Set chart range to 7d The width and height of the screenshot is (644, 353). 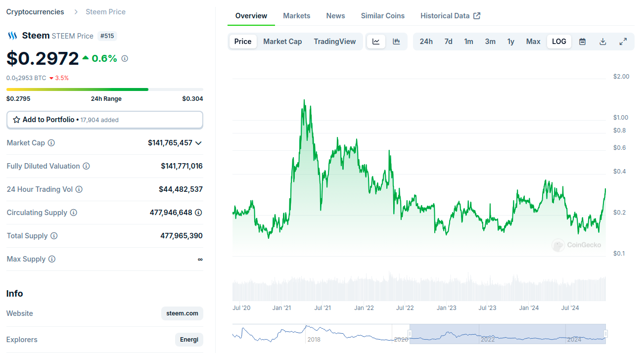click(x=449, y=42)
